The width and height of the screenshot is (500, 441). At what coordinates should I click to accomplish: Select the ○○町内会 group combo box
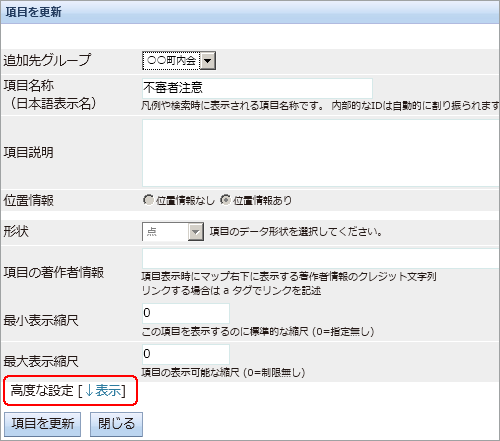point(179,61)
